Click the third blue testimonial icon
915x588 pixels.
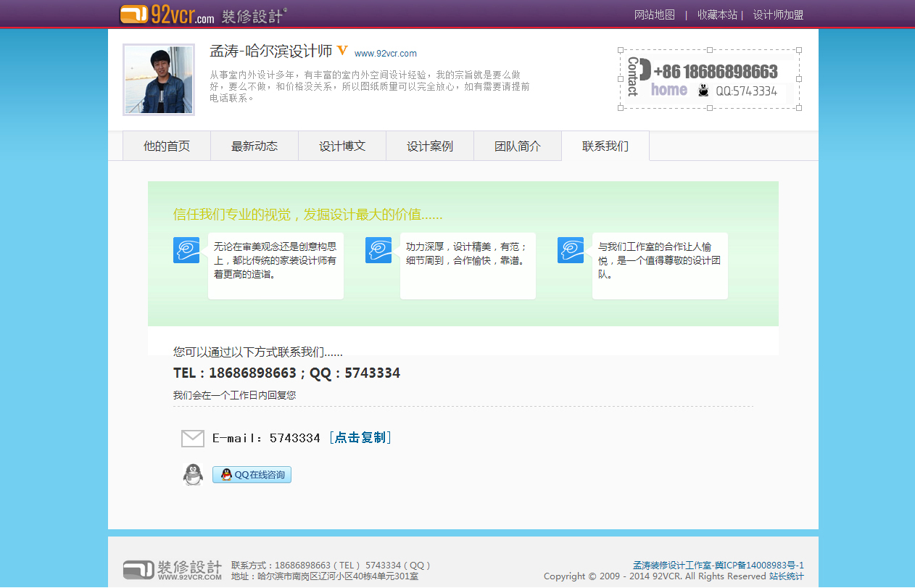click(x=571, y=250)
